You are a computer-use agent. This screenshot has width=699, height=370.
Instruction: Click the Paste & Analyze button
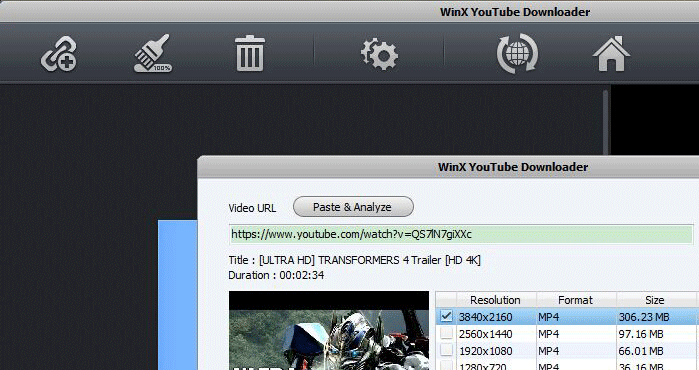[x=353, y=207]
